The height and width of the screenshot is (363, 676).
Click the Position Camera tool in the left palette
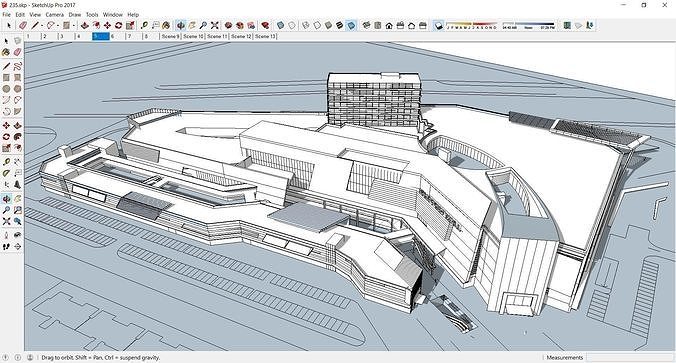tap(6, 235)
